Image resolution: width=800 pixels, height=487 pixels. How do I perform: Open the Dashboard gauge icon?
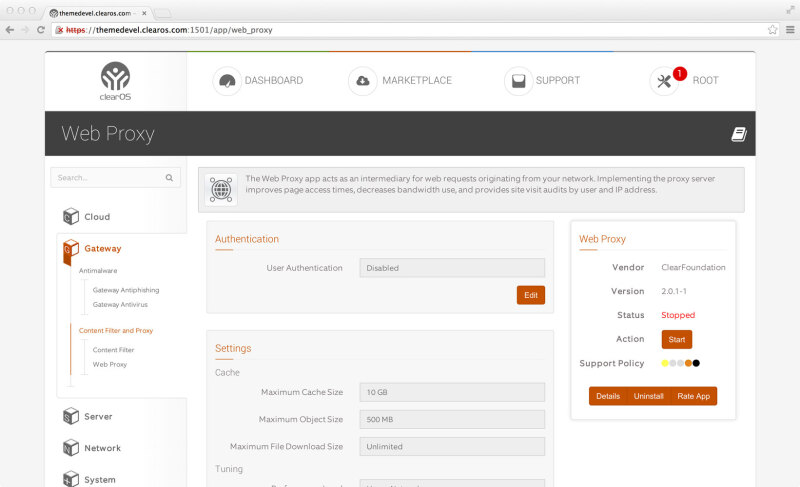(227, 81)
